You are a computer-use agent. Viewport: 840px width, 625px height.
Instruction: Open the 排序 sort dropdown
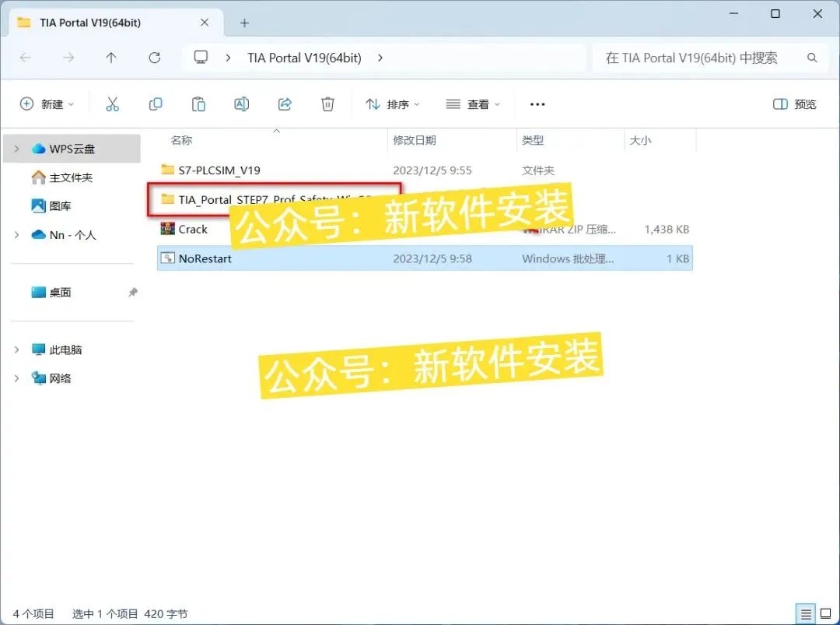point(393,104)
